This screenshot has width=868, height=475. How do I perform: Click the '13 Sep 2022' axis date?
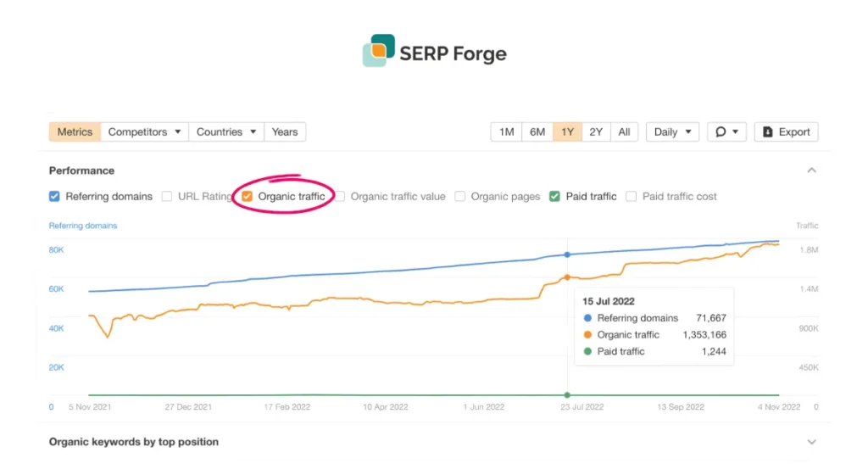(681, 407)
